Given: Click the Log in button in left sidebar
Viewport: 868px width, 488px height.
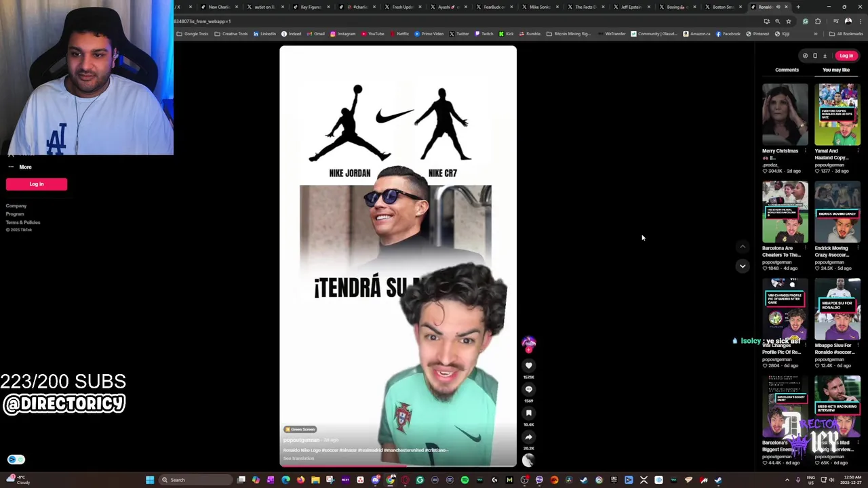Looking at the screenshot, I should click(x=37, y=184).
